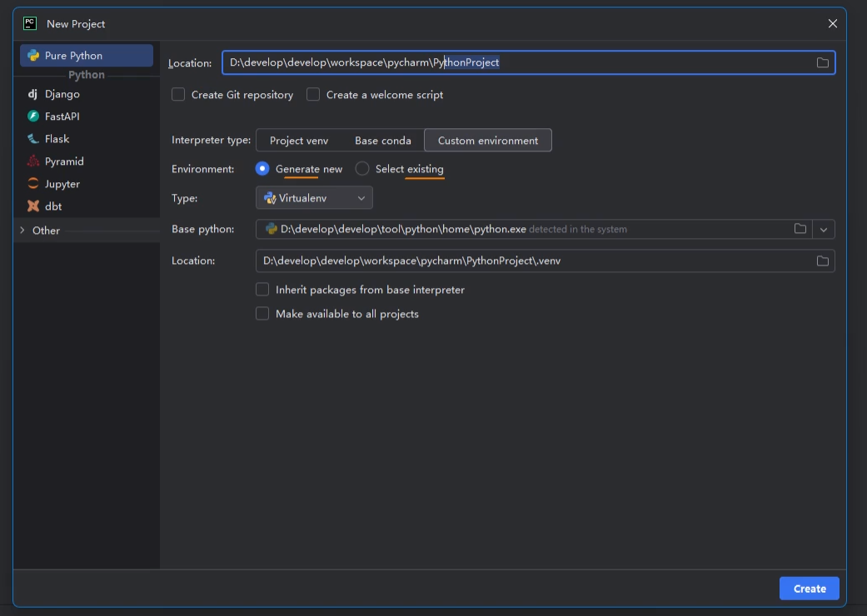
Task: Click the 'detected in the system' text
Action: tap(578, 229)
